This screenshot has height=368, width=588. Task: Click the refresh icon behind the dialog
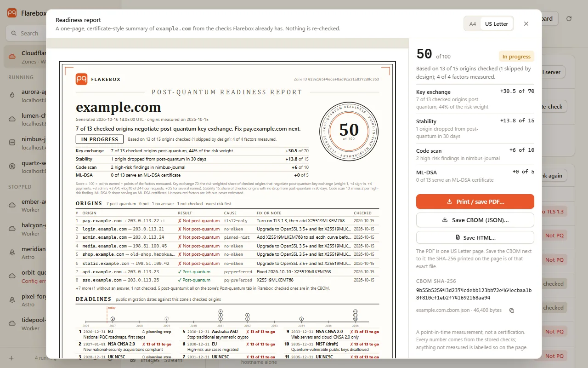coord(569,19)
